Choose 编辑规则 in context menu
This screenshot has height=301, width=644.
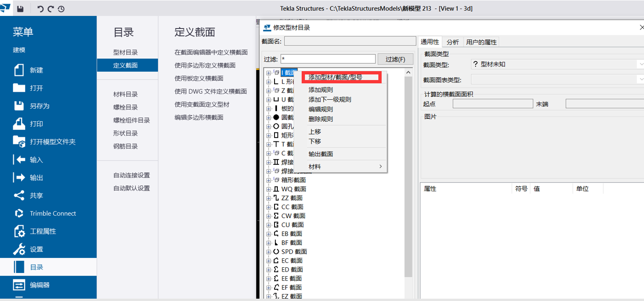[321, 110]
